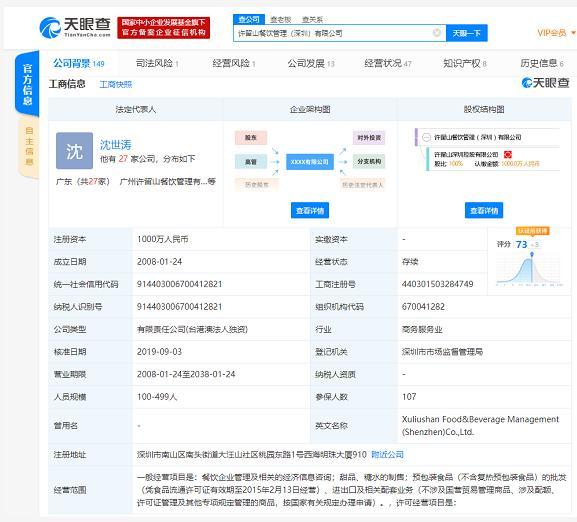Click the 附近公司 link
This screenshot has width=577, height=522.
[387, 454]
